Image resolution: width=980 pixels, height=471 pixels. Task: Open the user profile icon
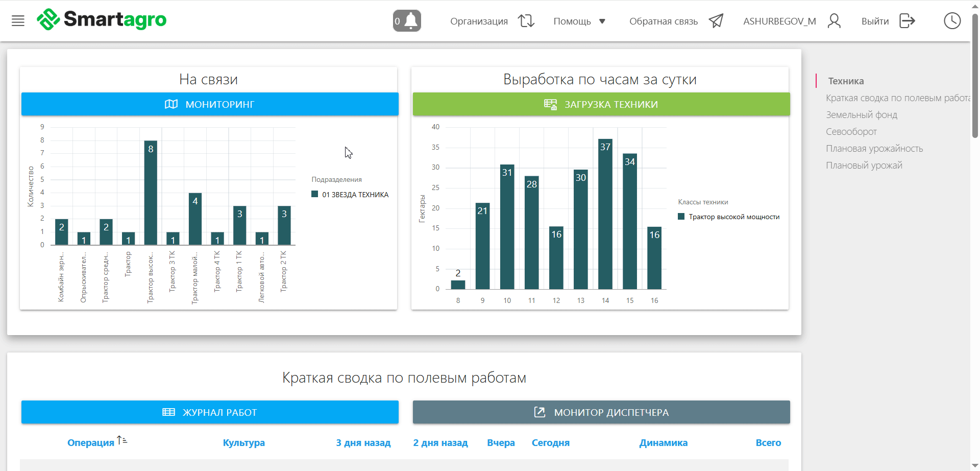point(834,21)
